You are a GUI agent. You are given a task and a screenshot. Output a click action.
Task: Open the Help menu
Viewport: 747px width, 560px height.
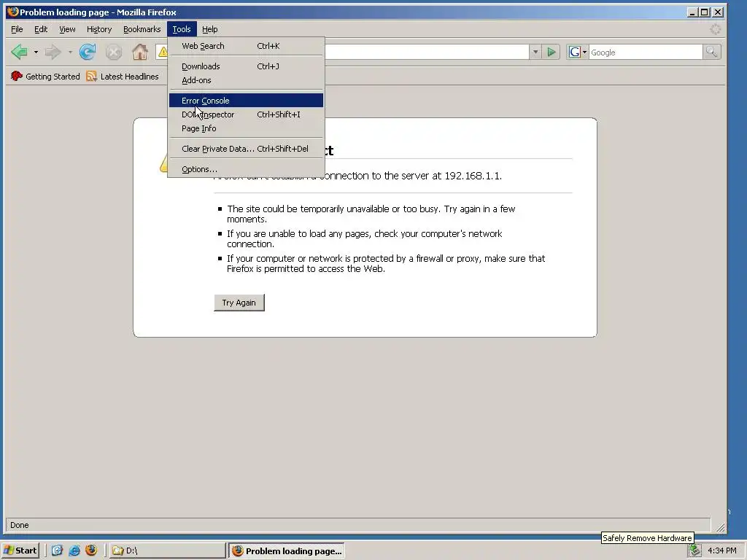(209, 29)
